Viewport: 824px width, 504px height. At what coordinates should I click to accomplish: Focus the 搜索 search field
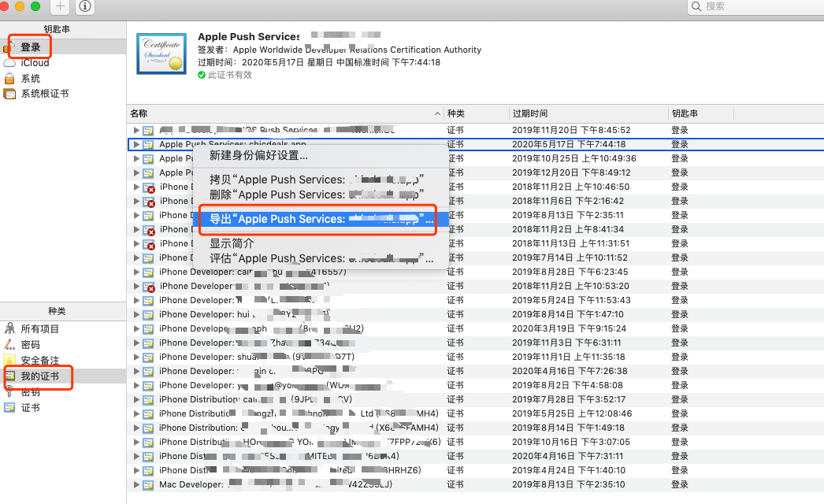(755, 6)
